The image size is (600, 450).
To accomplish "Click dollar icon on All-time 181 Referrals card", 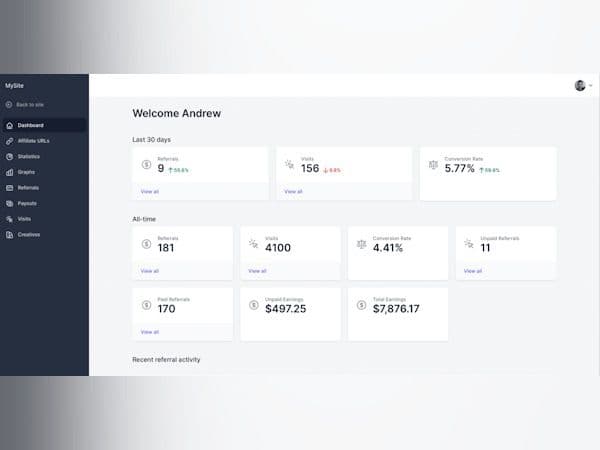I will click(x=146, y=244).
